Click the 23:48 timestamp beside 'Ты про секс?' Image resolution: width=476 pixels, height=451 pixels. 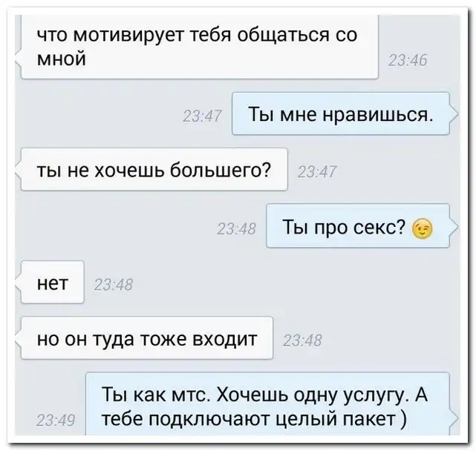(x=236, y=229)
